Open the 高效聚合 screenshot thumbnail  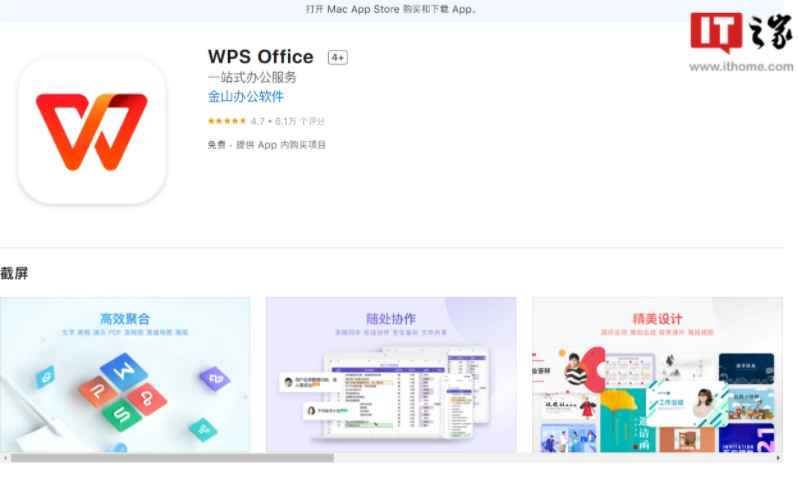click(x=125, y=375)
